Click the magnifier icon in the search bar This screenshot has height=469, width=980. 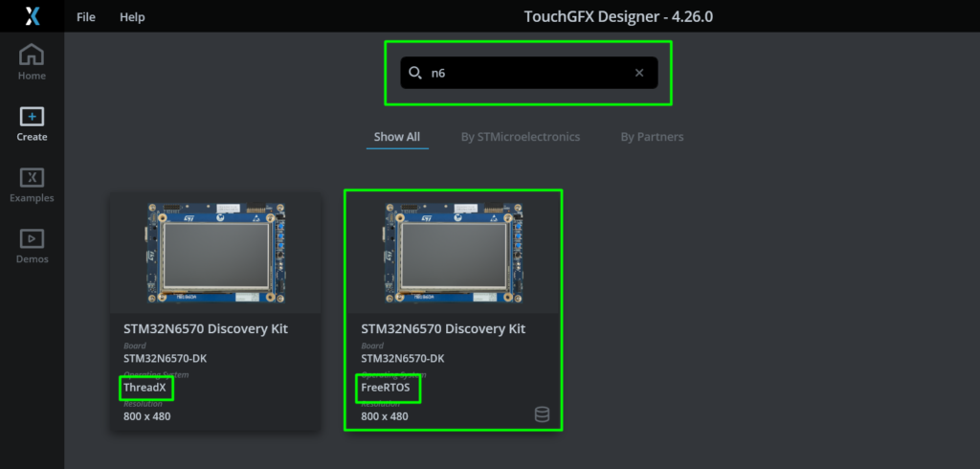coord(414,73)
